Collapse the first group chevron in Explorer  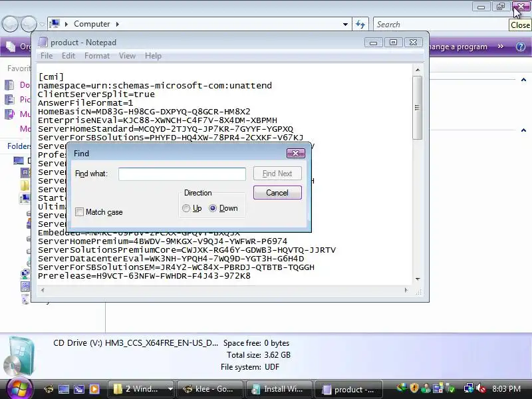click(523, 80)
